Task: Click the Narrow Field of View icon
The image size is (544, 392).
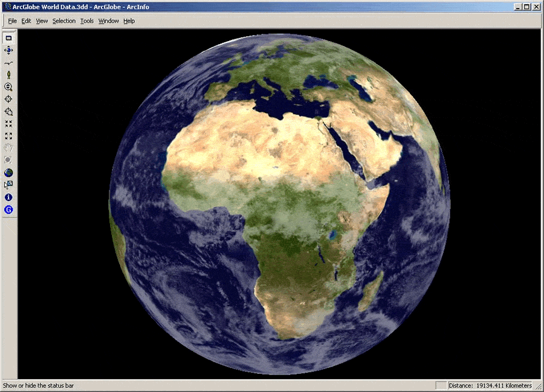Action: coord(8,124)
